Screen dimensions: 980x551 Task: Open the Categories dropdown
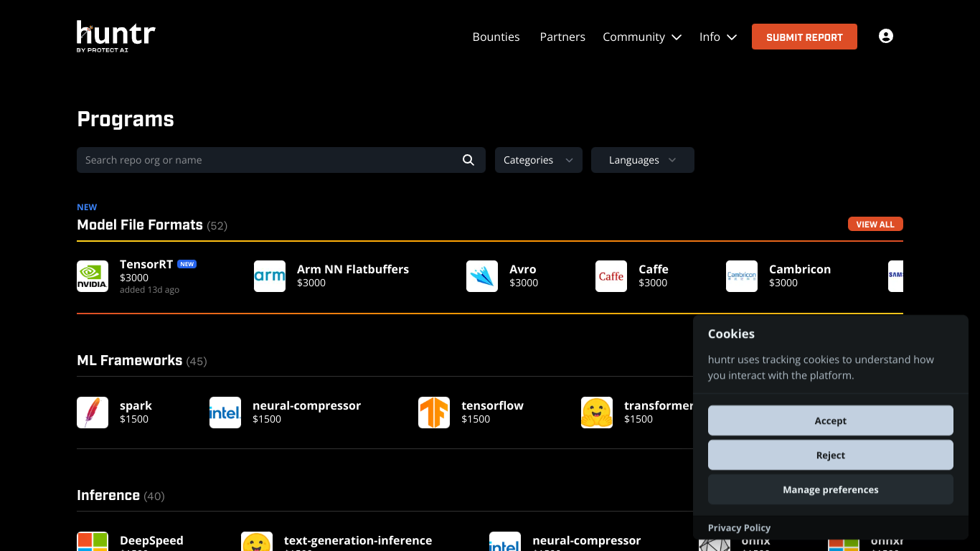[x=539, y=160]
